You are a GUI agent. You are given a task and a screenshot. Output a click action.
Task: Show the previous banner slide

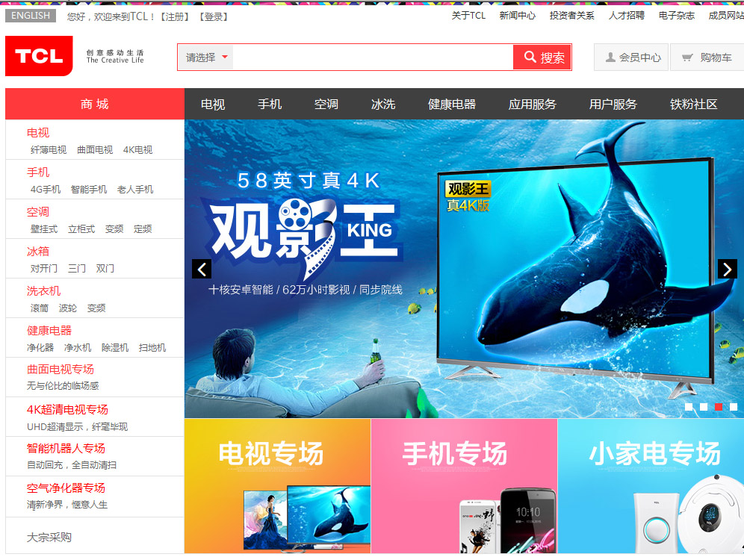pyautogui.click(x=202, y=269)
